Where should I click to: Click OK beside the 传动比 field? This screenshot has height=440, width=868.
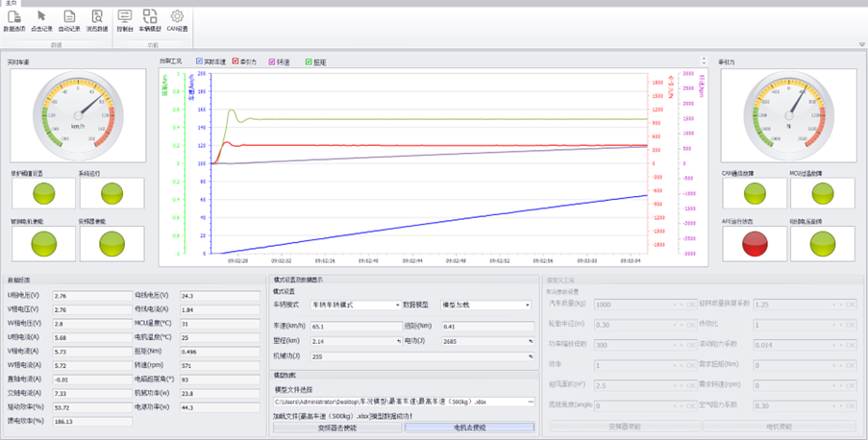click(x=851, y=325)
